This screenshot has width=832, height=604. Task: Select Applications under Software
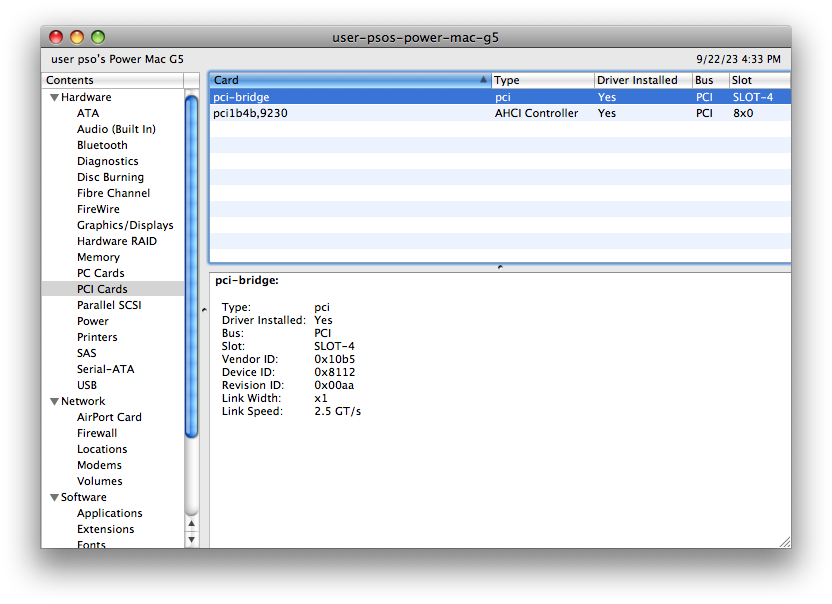(x=109, y=513)
